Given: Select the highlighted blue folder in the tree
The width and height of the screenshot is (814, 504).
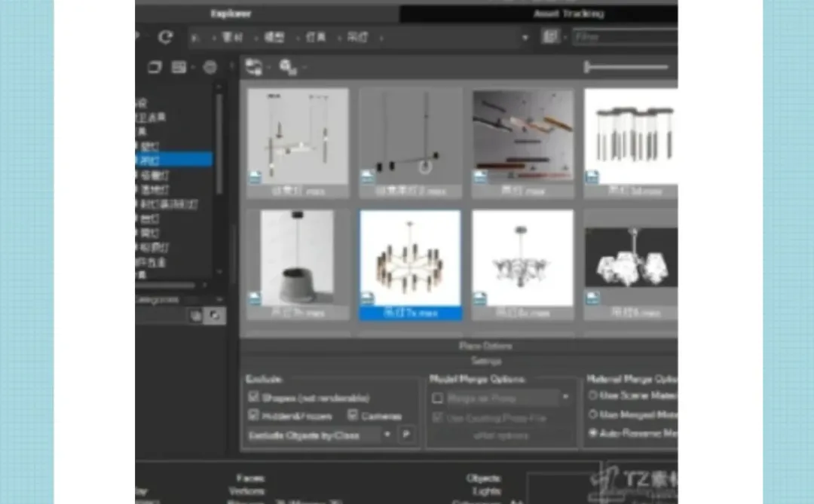Looking at the screenshot, I should click(174, 160).
